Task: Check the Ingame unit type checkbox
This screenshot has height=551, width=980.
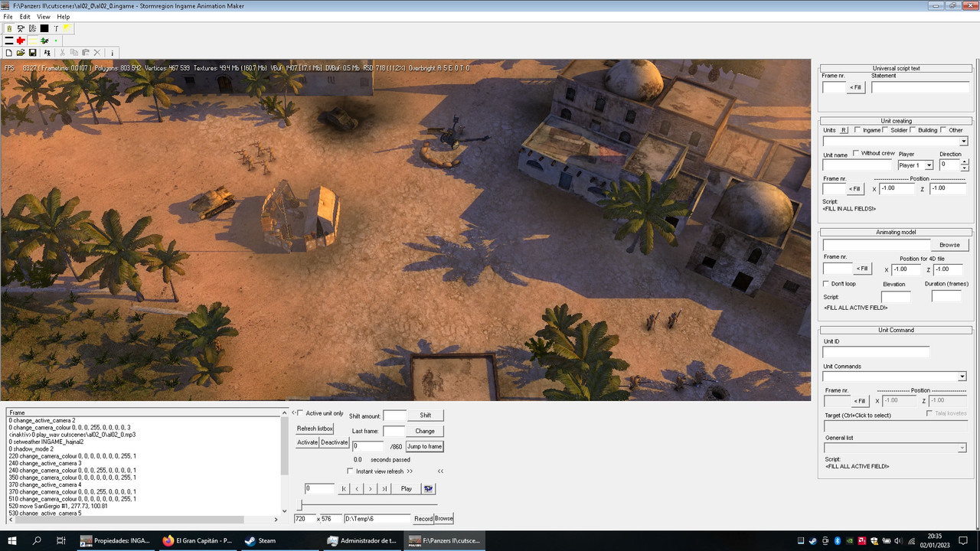Action: point(857,130)
